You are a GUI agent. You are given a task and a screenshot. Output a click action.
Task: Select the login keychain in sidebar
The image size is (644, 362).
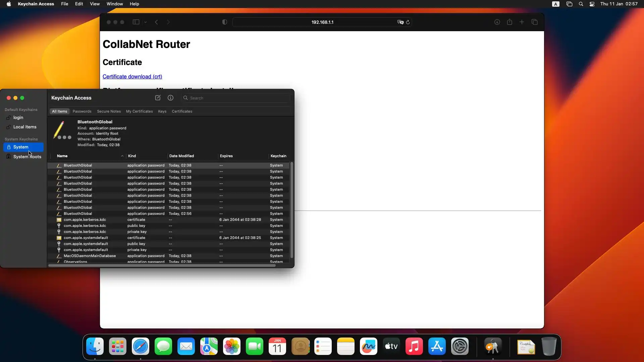tap(18, 118)
